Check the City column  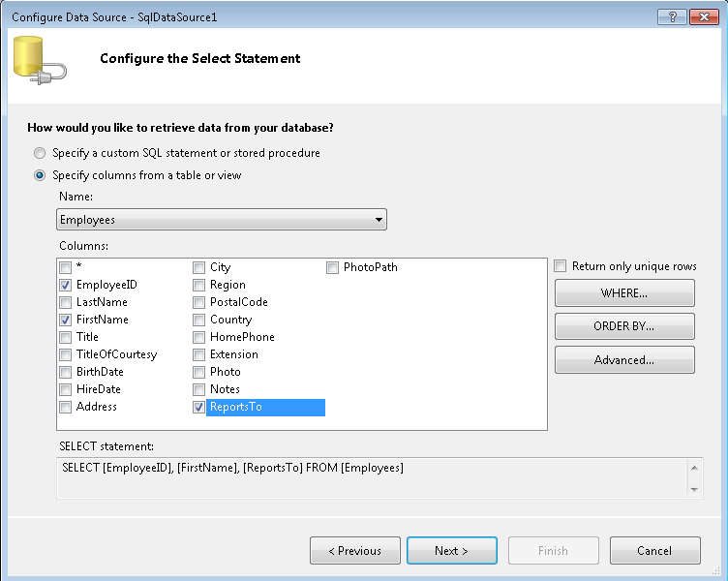[x=198, y=267]
